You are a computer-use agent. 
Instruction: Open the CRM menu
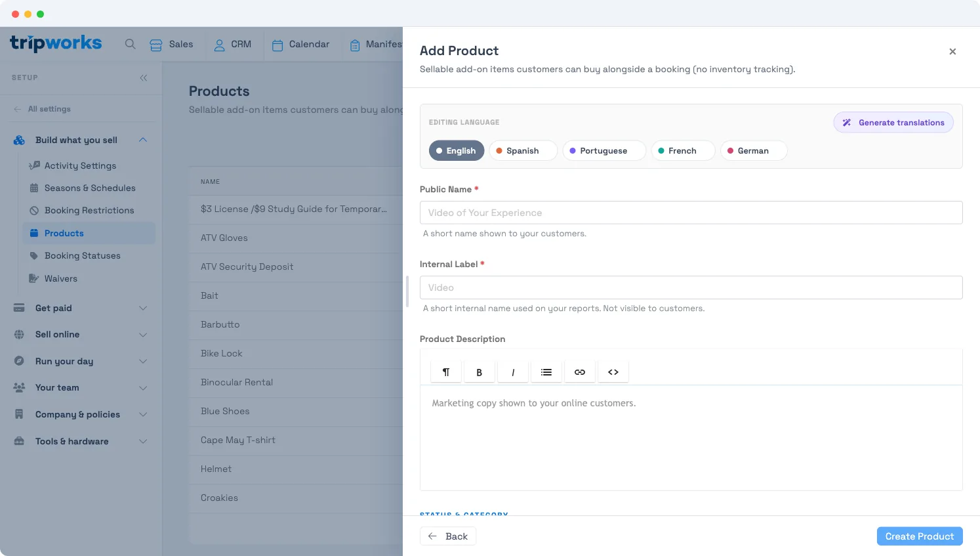pos(233,44)
